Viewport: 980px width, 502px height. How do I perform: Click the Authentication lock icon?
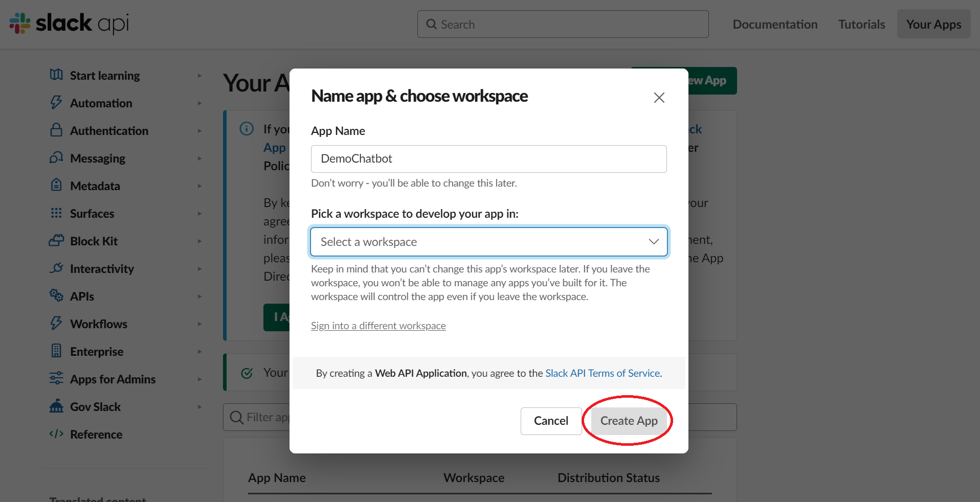coord(56,130)
